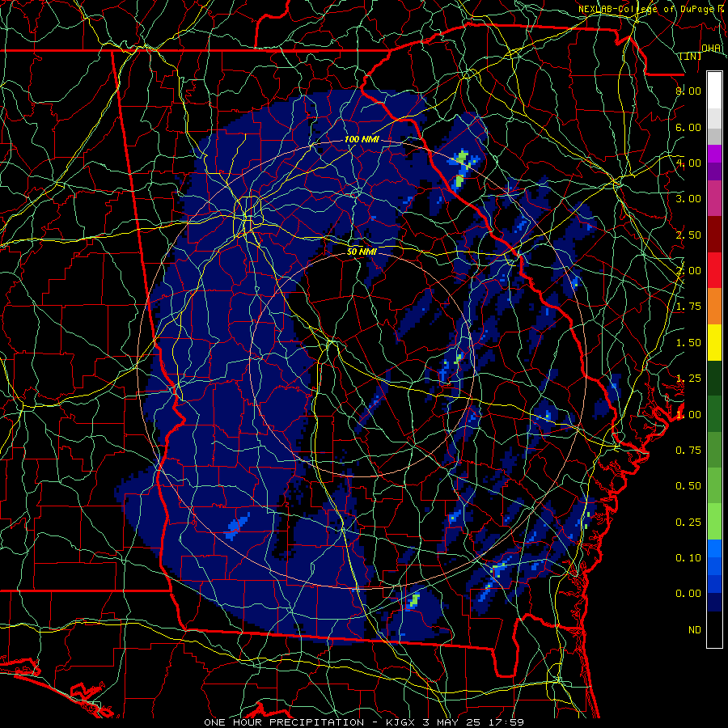Viewport: 728px width, 728px height.
Task: Click the ND no-data legend label
Action: (x=695, y=630)
